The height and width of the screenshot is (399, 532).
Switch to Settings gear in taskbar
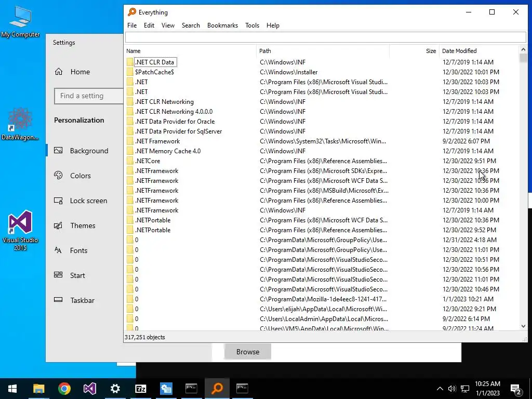pos(115,389)
